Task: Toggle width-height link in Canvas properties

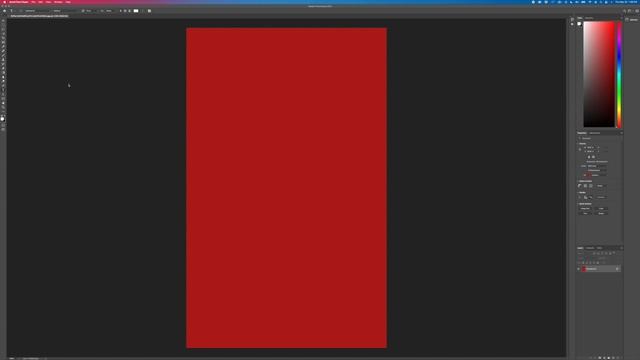Action: (580, 149)
